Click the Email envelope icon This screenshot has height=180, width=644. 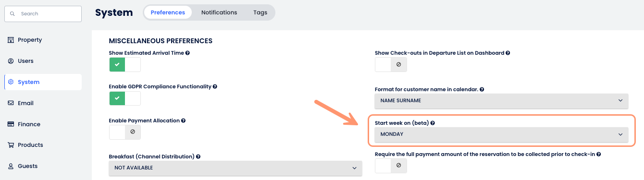(x=11, y=103)
